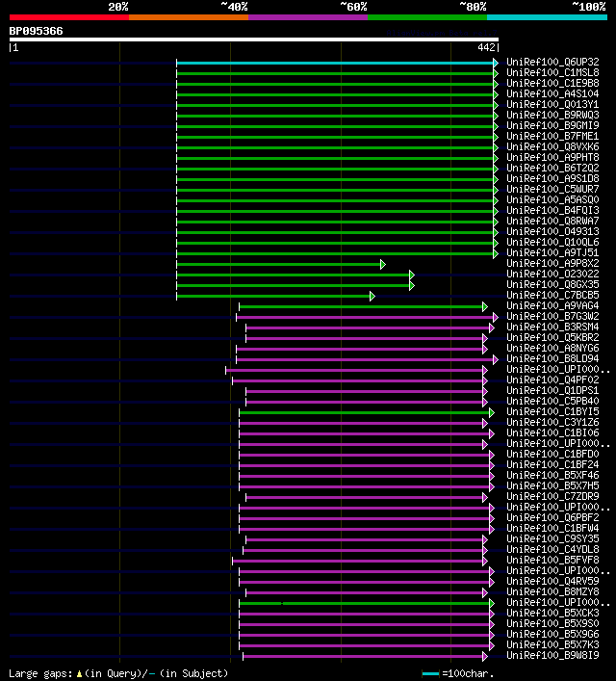The width and height of the screenshot is (616, 681).
Task: Open hit UniRef100_Q6UP32
Action: tap(552, 62)
